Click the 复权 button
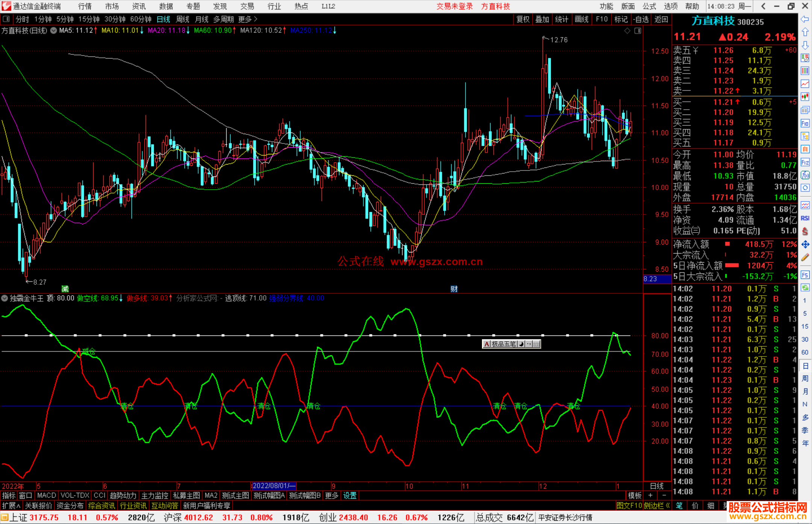 point(523,19)
